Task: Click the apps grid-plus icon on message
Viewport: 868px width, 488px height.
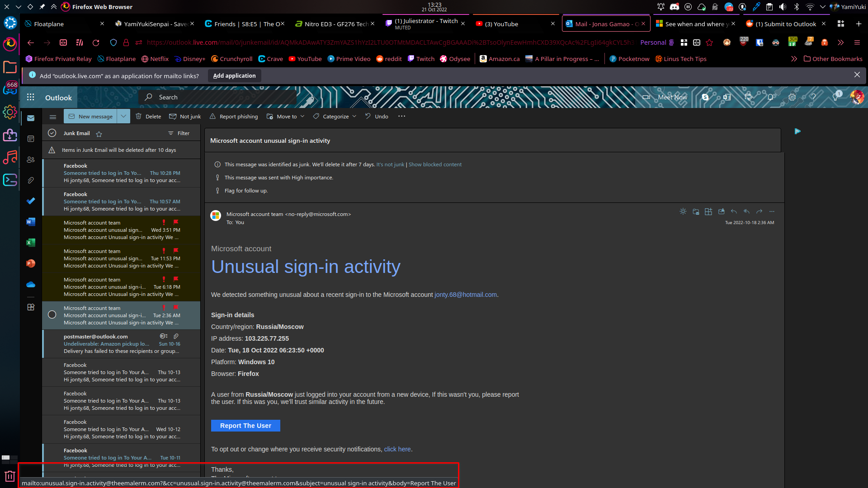Action: click(x=708, y=211)
